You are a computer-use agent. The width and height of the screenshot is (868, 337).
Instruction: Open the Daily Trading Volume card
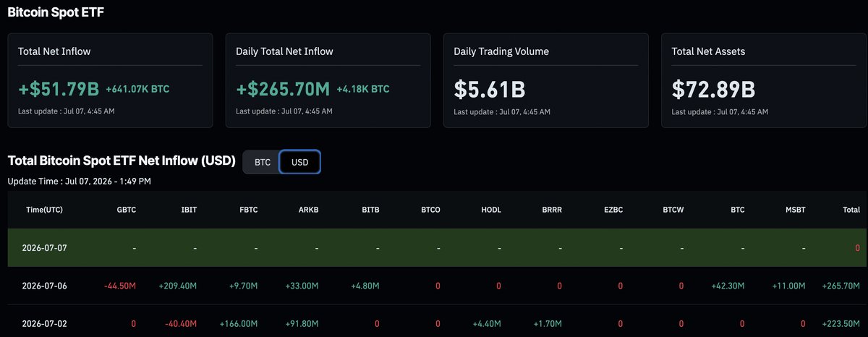[546, 80]
